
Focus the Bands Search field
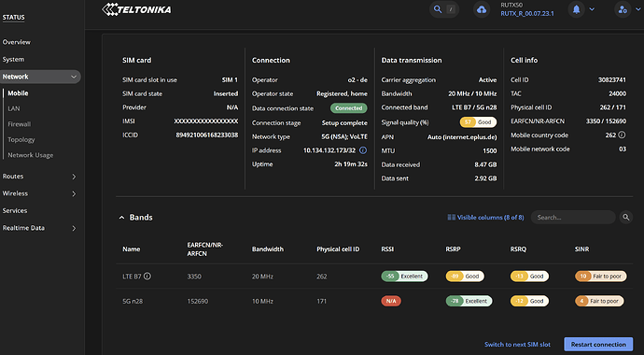[x=573, y=218]
